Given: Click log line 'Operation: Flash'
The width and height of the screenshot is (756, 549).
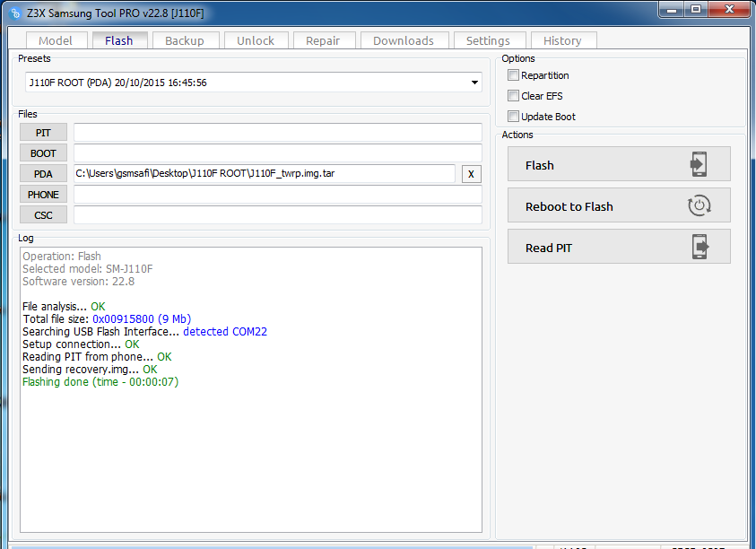Looking at the screenshot, I should click(x=62, y=257).
